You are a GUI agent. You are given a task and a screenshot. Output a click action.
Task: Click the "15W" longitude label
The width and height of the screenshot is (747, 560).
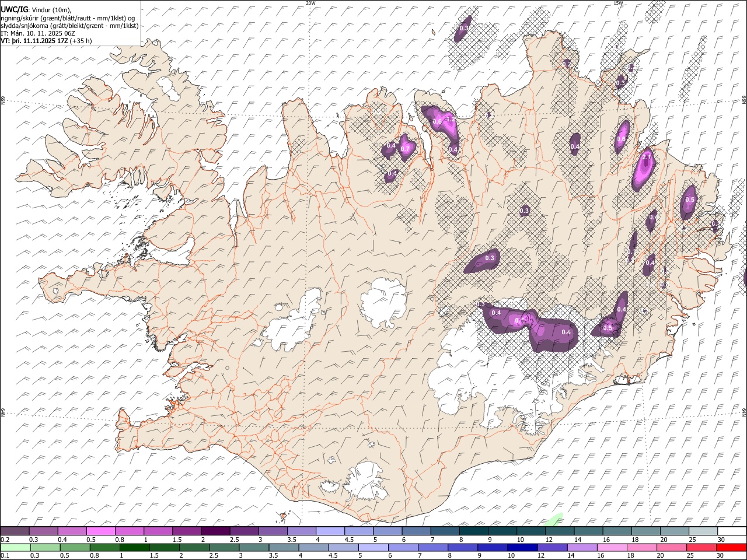click(x=618, y=3)
